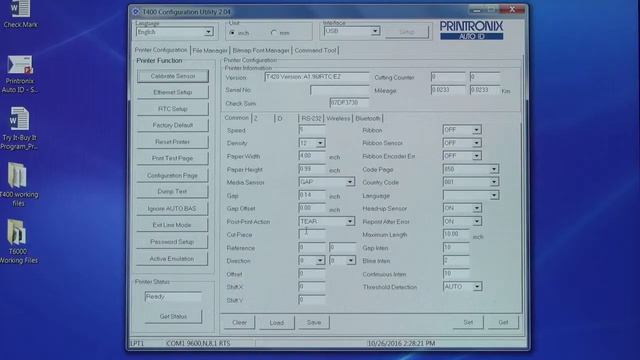Screen dimensions: 640x360
Task: Select the Z settings tab
Action: pos(262,118)
